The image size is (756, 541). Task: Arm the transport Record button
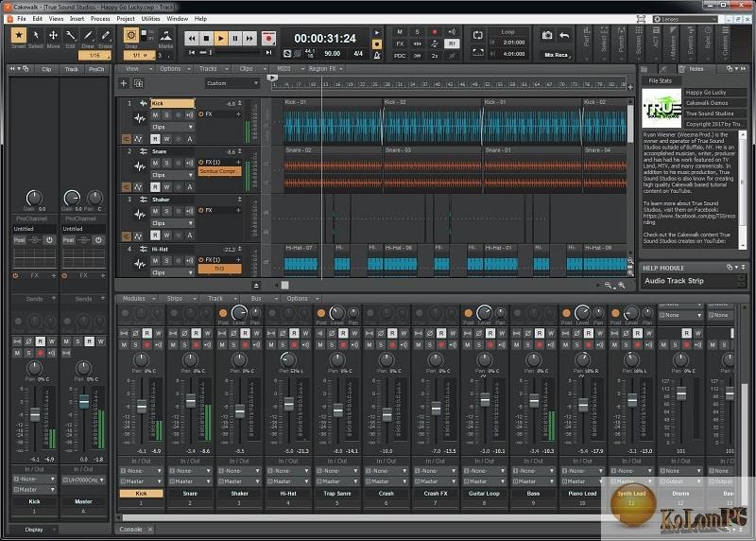click(268, 38)
